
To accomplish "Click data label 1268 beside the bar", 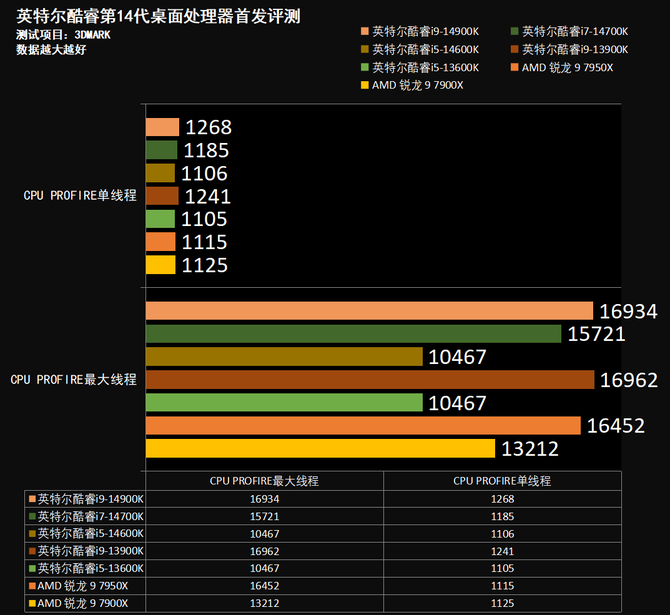I will pyautogui.click(x=209, y=127).
